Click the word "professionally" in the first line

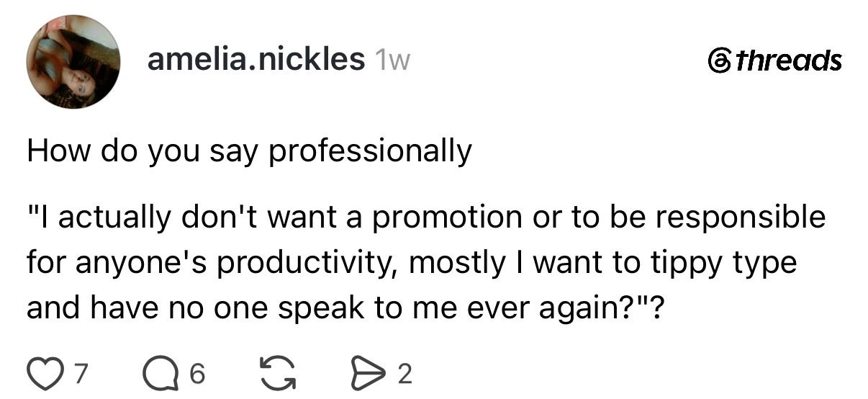371,153
